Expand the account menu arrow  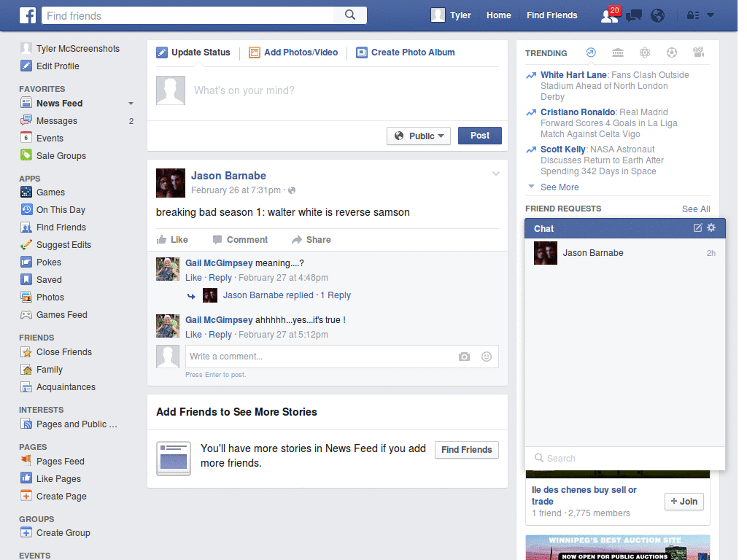click(x=711, y=15)
